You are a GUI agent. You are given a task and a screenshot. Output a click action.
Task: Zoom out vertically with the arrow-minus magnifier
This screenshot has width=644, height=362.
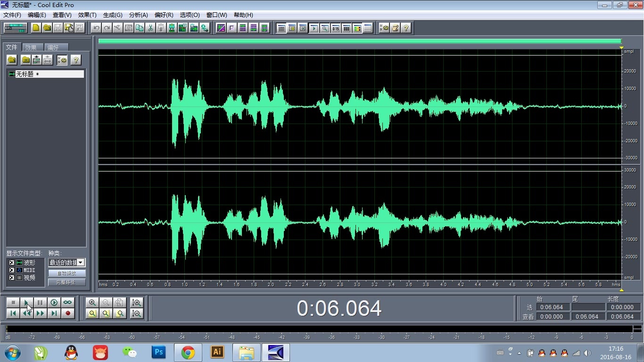click(x=137, y=313)
